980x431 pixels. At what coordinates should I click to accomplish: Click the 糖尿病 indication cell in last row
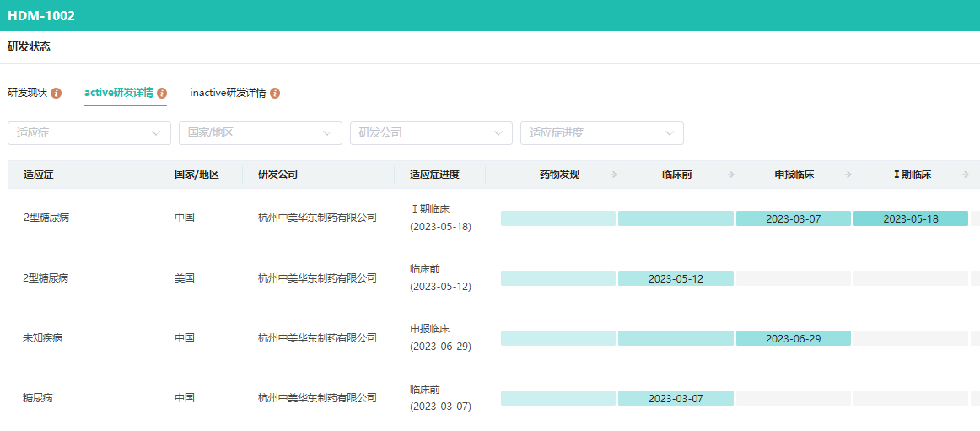coord(38,398)
